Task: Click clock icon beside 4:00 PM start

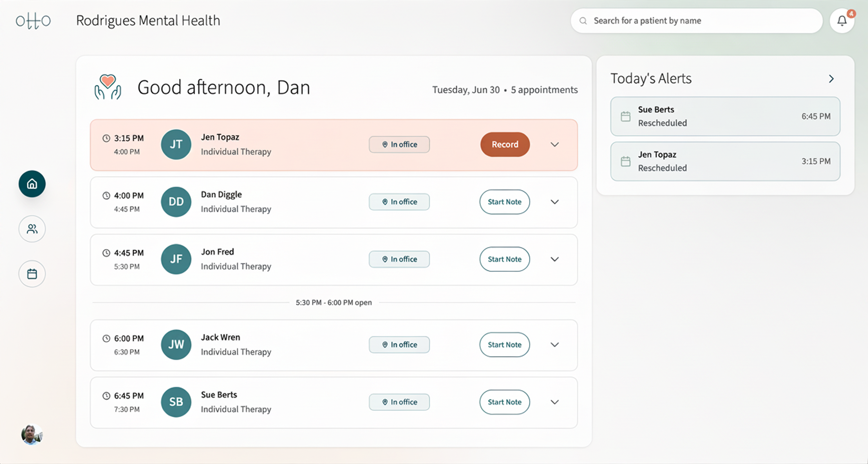Action: coord(106,195)
